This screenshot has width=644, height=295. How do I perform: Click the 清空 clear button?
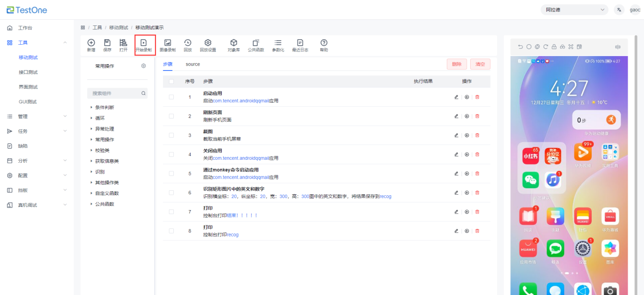(x=480, y=64)
